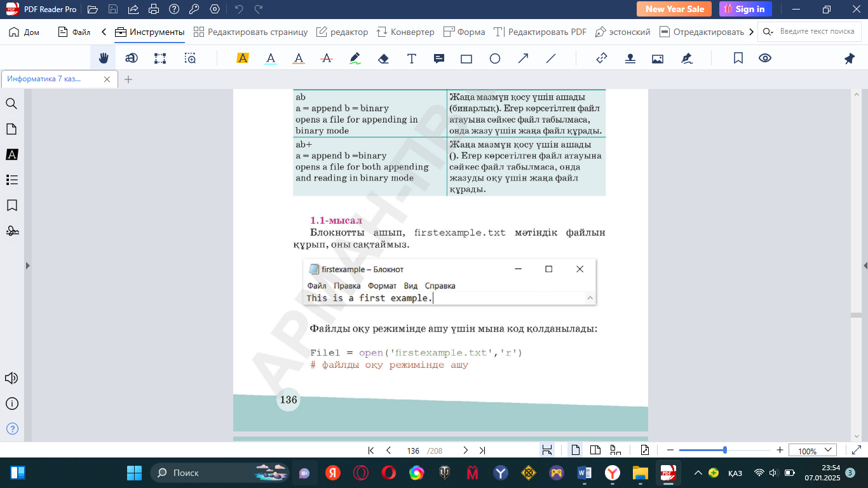Viewport: 868px width, 488px height.
Task: Insert a stamp annotation
Action: 630,58
